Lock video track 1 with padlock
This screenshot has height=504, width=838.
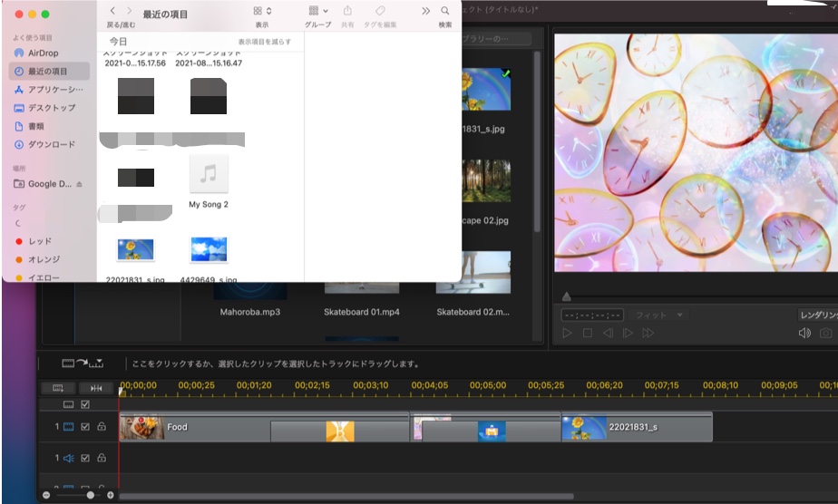point(102,426)
